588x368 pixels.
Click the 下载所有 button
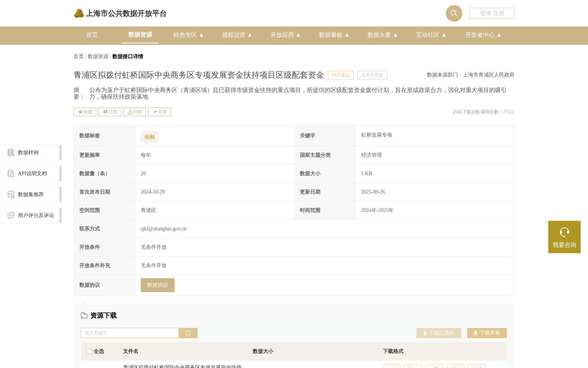[x=487, y=333]
